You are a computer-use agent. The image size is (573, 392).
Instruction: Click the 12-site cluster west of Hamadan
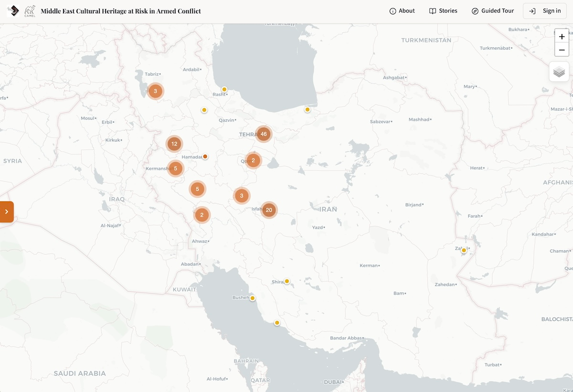point(174,143)
